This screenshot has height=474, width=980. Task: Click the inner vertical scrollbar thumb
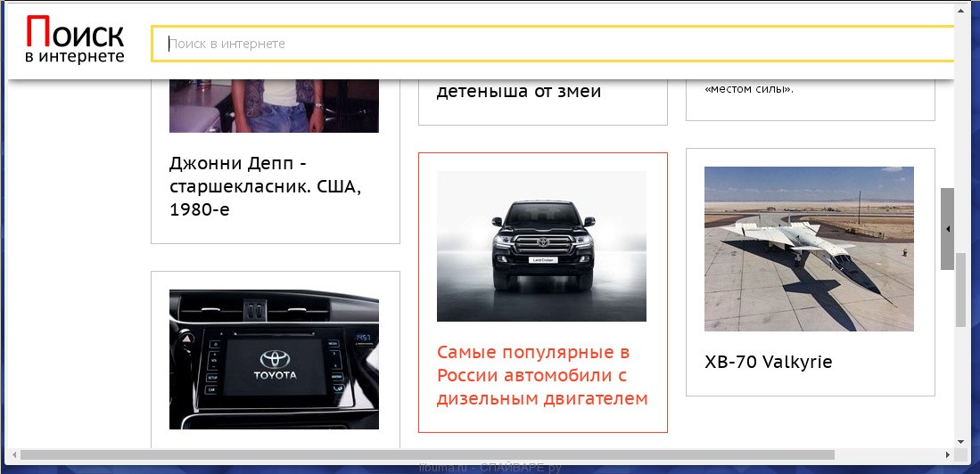(960, 290)
